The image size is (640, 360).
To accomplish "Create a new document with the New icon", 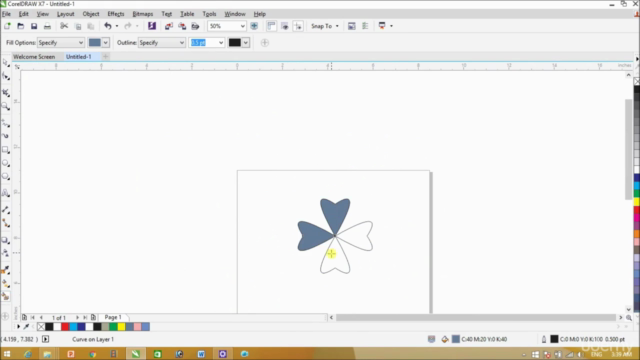I will [x=7, y=26].
